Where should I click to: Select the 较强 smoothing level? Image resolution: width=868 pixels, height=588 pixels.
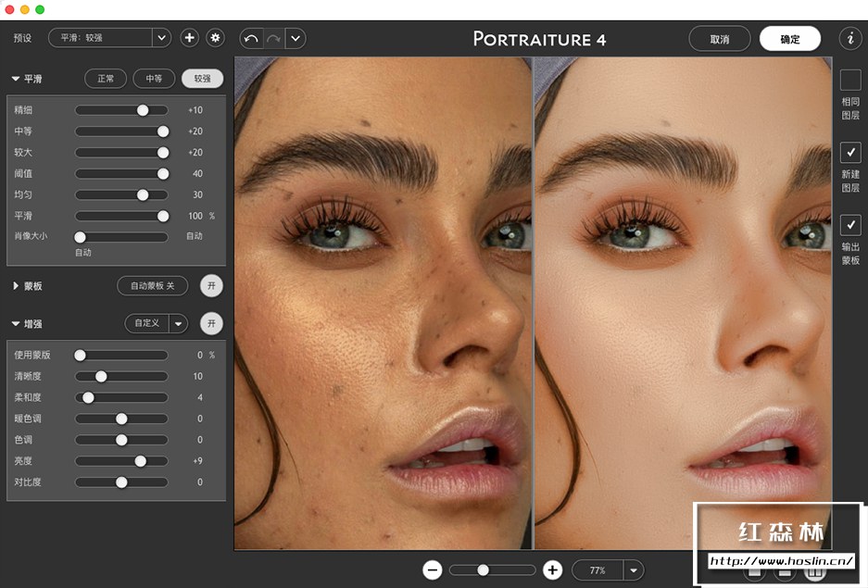click(x=203, y=79)
